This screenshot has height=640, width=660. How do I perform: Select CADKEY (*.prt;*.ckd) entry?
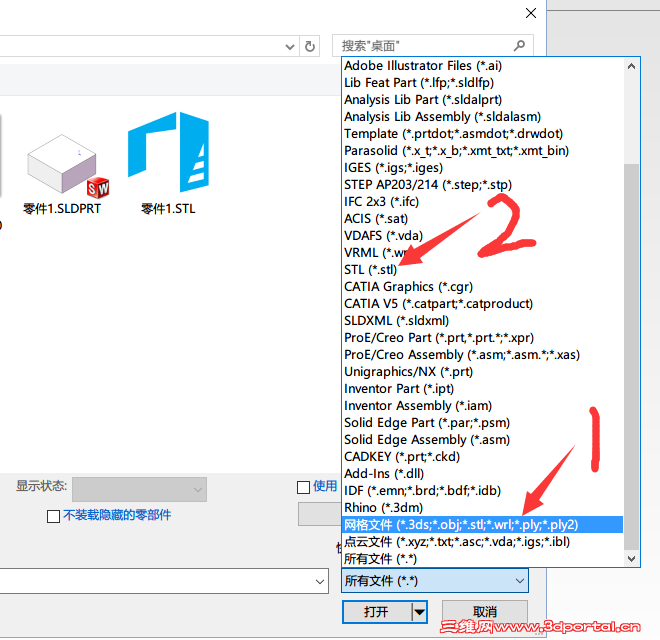482,457
